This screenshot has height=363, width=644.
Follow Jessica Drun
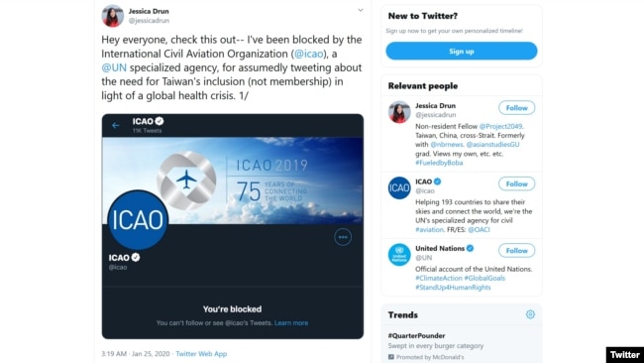coord(516,108)
